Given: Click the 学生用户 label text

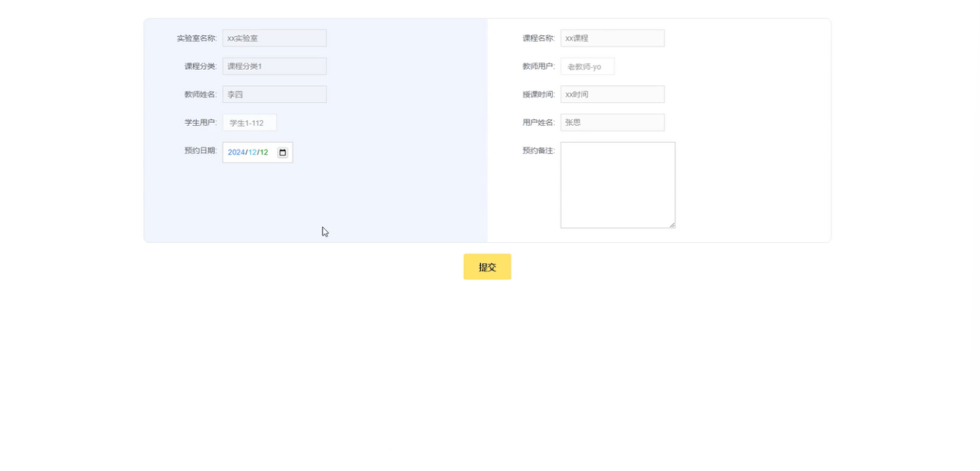Looking at the screenshot, I should [x=200, y=122].
